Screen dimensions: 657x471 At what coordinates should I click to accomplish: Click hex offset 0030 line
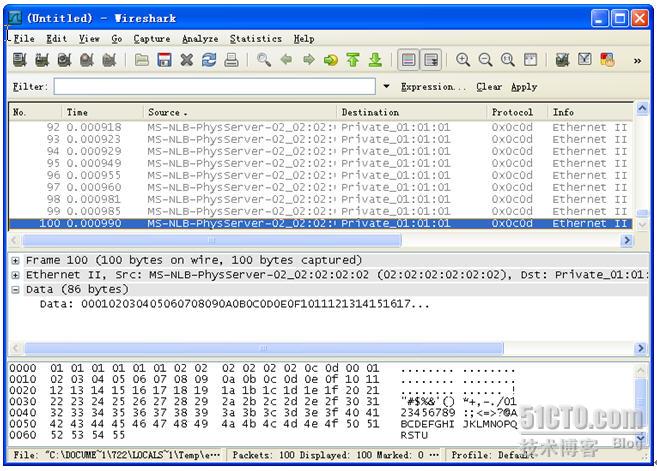pos(263,401)
